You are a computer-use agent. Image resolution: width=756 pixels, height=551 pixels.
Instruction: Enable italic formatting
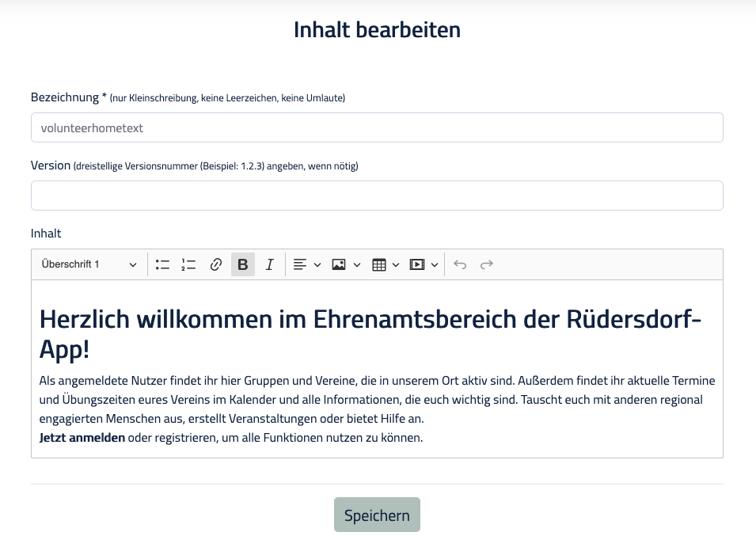click(269, 264)
